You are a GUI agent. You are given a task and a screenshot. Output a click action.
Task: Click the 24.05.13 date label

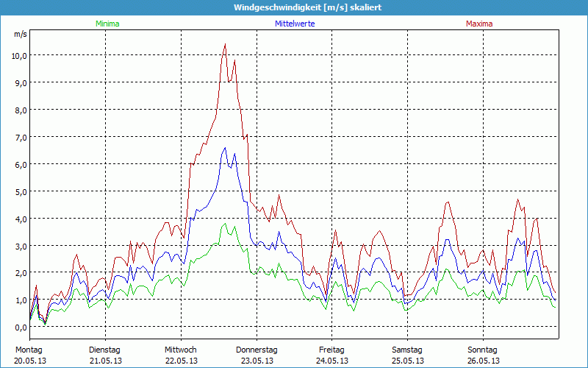333,361
